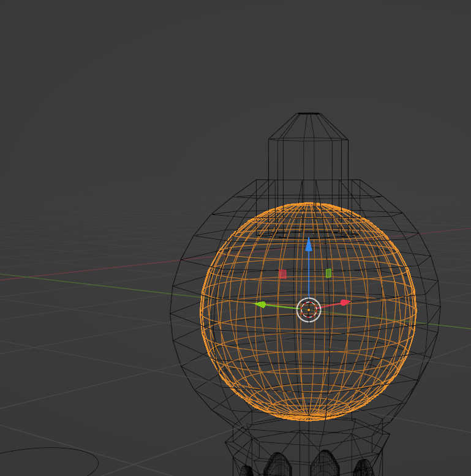Click the top pole of the orange sphere
The height and width of the screenshot is (476, 471).
(x=309, y=203)
